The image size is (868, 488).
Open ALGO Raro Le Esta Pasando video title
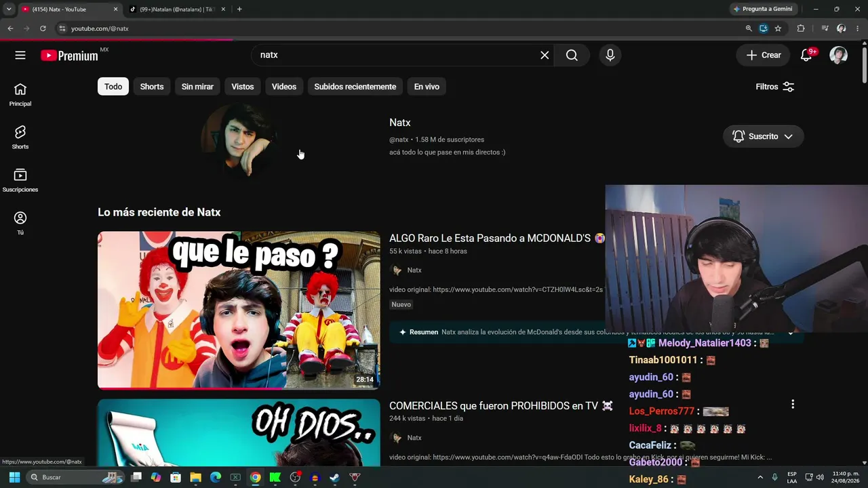click(x=497, y=239)
